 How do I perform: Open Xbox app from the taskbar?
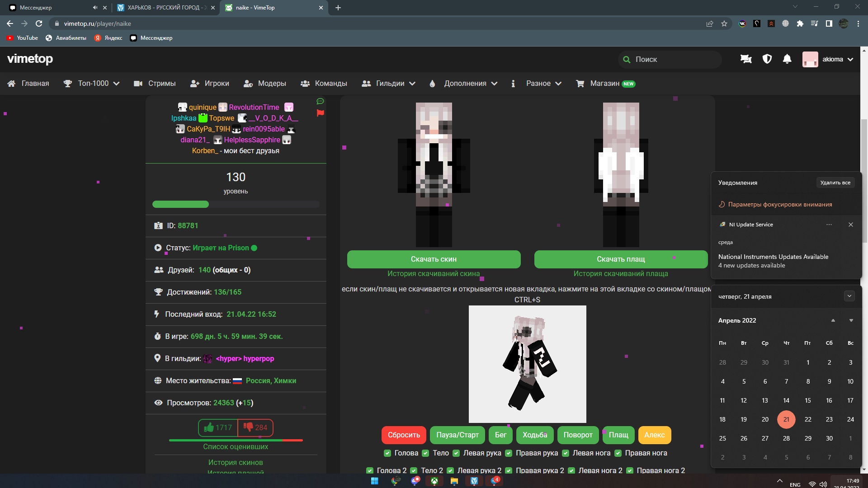434,481
